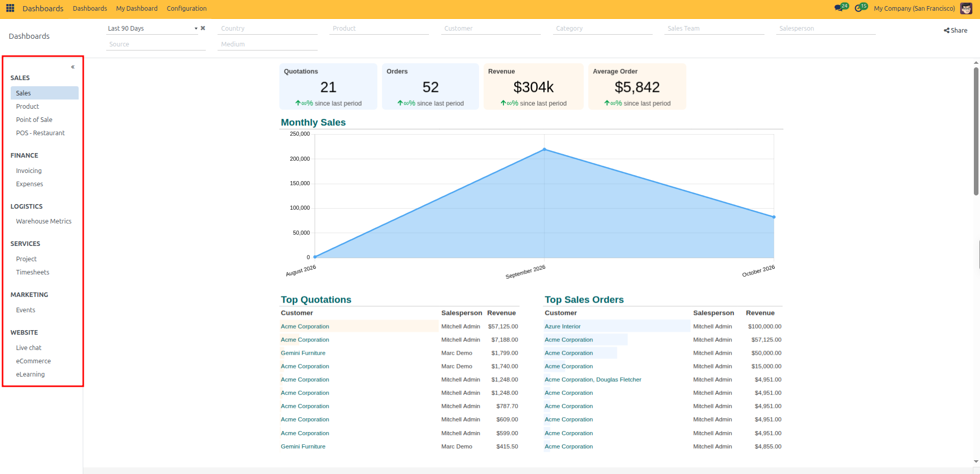This screenshot has width=980, height=474.
Task: Open Acme Corporation, Douglas Fletcher link
Action: coord(593,380)
